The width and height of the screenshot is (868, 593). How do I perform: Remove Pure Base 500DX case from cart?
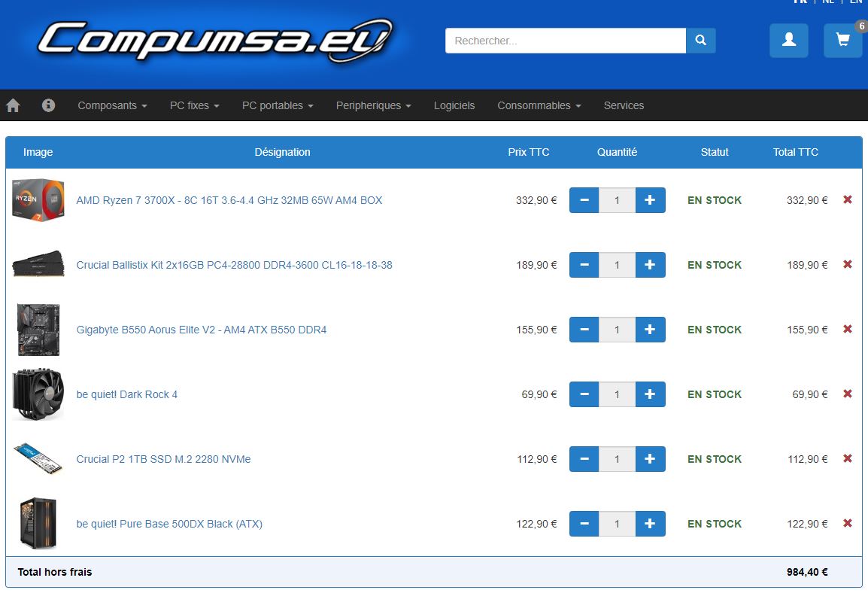tap(848, 523)
